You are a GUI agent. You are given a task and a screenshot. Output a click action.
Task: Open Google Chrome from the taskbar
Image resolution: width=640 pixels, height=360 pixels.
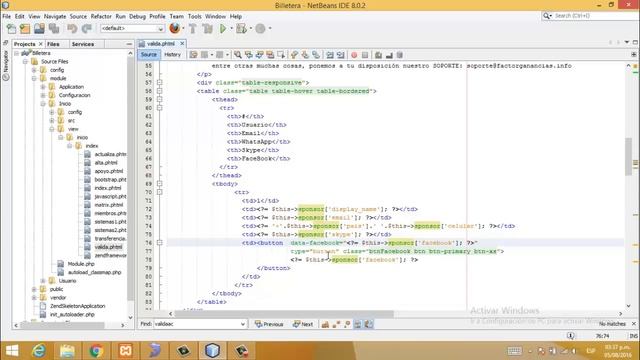click(96, 351)
